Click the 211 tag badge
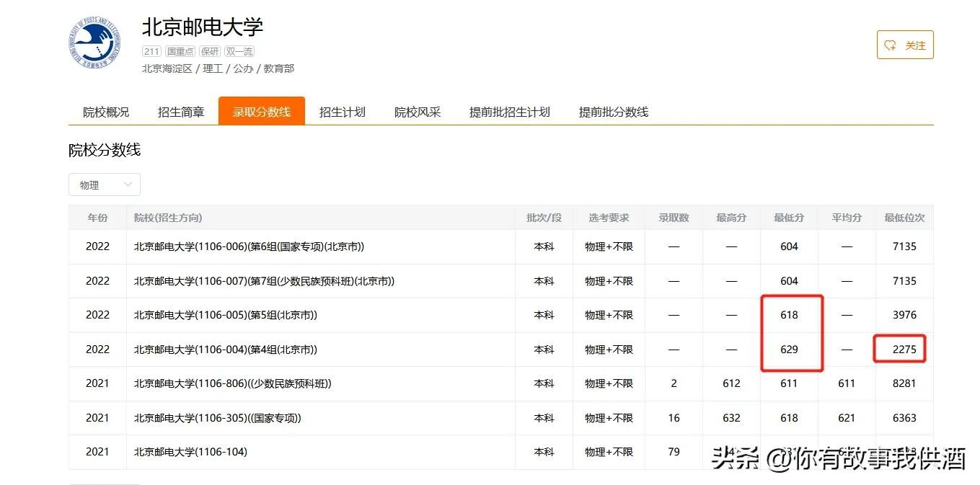This screenshot has height=485, width=980. point(151,51)
